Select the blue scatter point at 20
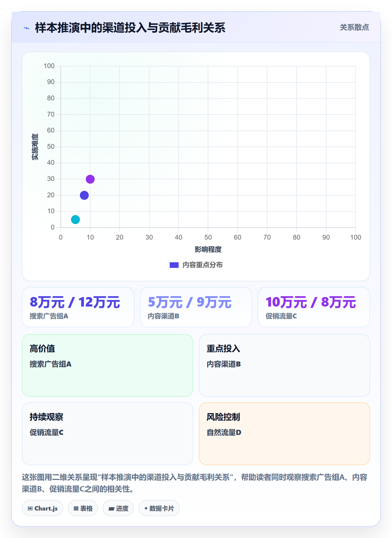Viewport: 392px width, 538px height. pos(84,195)
